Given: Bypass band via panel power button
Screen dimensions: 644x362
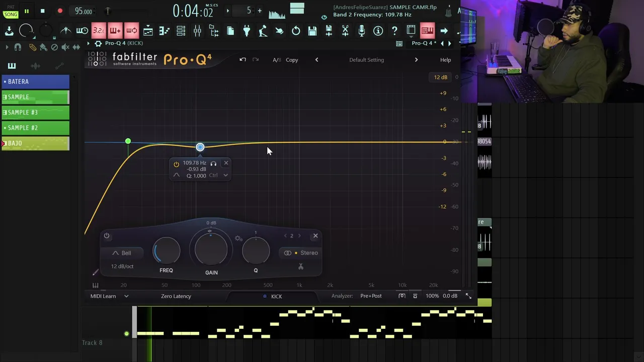Looking at the screenshot, I should (107, 235).
